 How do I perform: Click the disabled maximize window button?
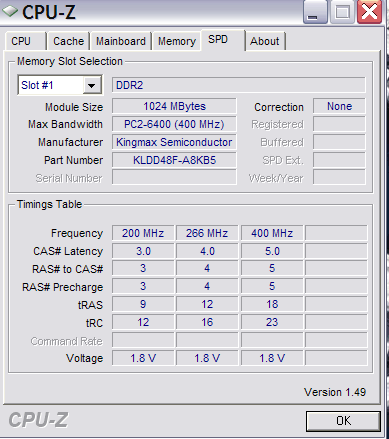pos(342,12)
